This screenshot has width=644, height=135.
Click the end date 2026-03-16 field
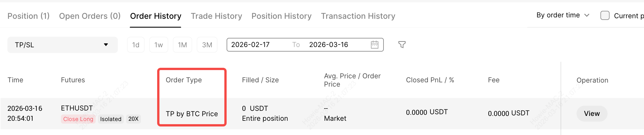coord(329,45)
